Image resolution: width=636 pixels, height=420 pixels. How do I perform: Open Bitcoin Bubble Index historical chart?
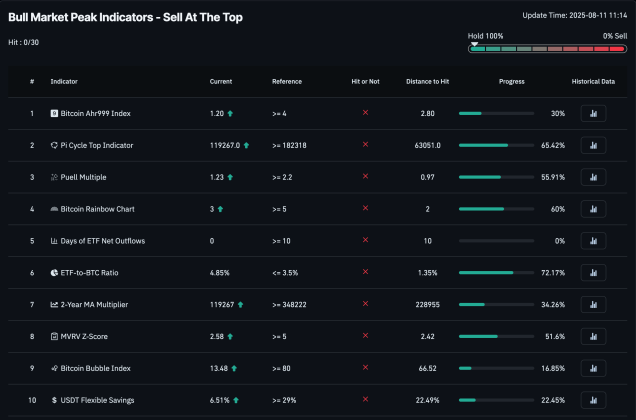click(x=593, y=368)
